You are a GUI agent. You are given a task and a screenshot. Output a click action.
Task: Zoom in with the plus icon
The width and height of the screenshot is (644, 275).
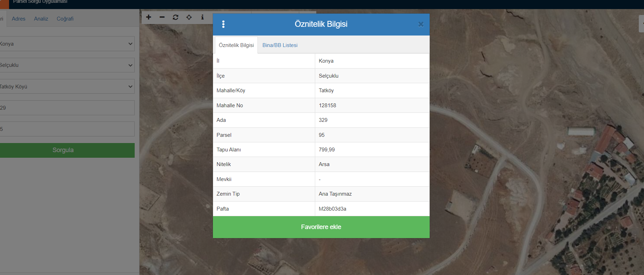pos(149,17)
